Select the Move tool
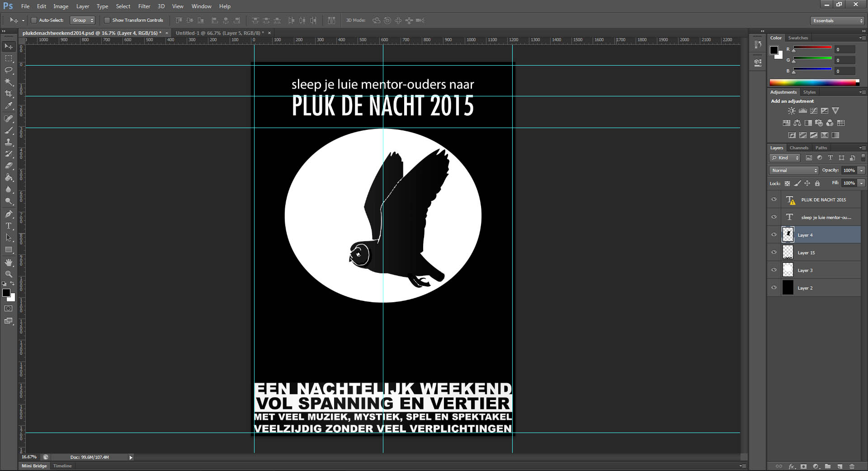The height and width of the screenshot is (471, 868). click(9, 46)
